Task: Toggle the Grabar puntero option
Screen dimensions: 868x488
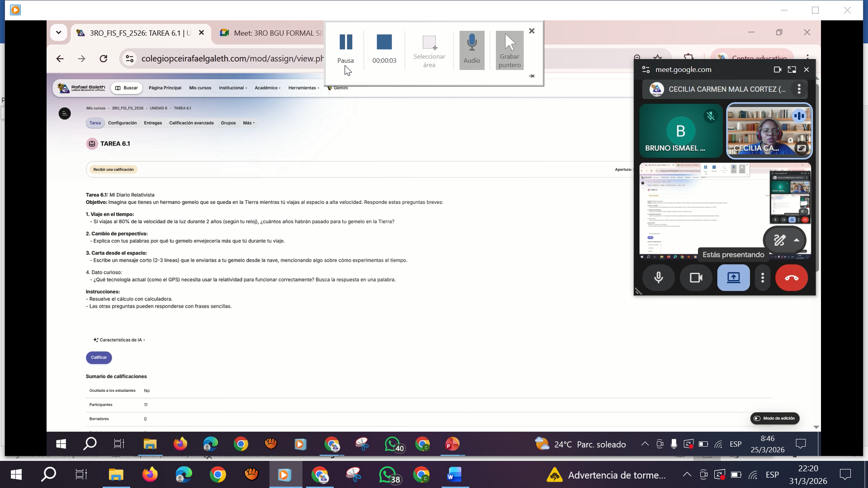Action: [509, 50]
